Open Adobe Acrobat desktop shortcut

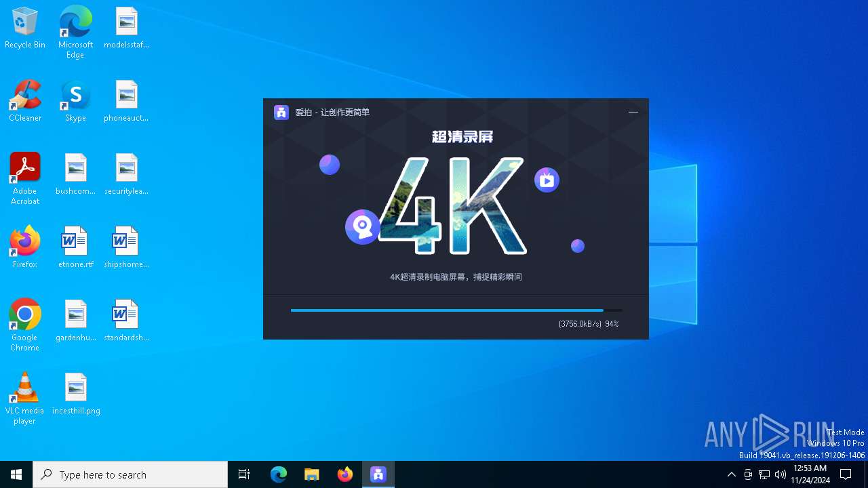(x=25, y=179)
